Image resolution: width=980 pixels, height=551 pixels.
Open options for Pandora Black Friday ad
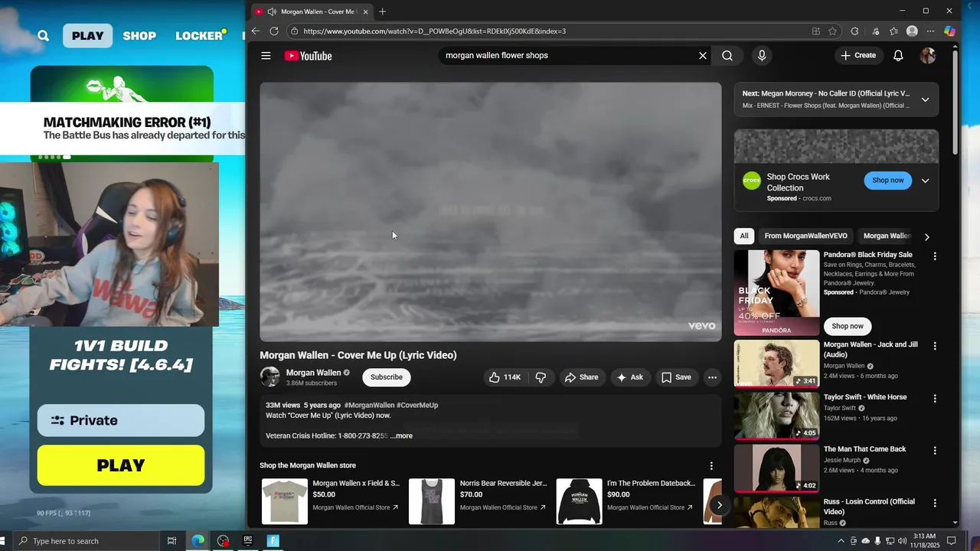[935, 256]
